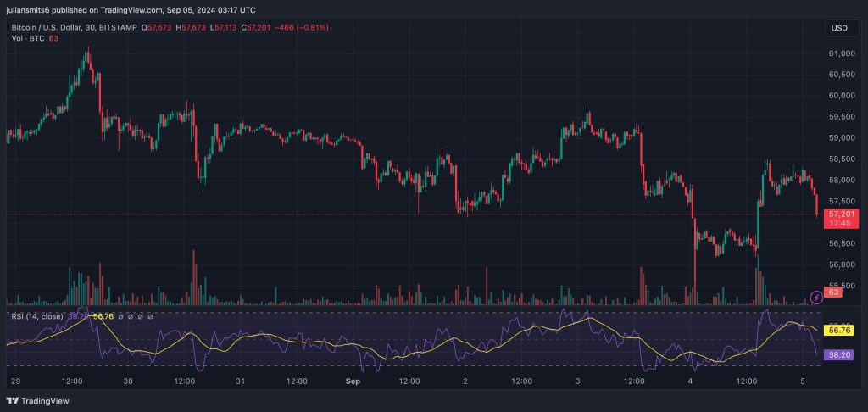Viewport: 868px width, 412px height.
Task: Click the Sep date marker on time axis
Action: coord(353,381)
